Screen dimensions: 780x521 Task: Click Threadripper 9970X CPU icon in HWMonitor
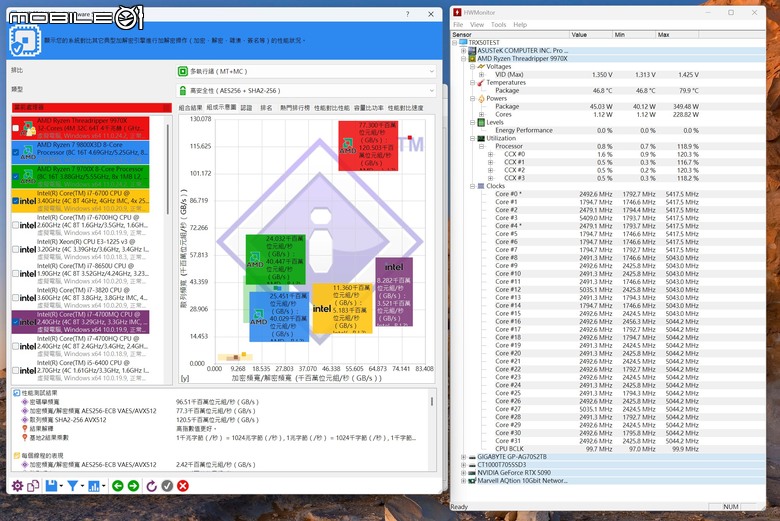[x=472, y=59]
